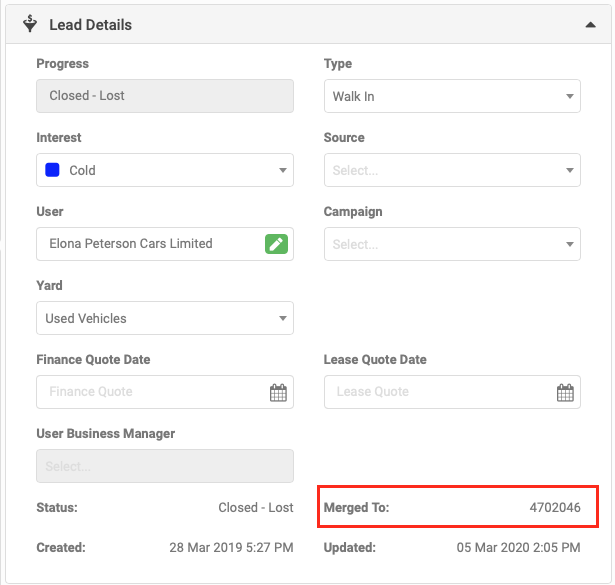Click the Merged To label

356,507
